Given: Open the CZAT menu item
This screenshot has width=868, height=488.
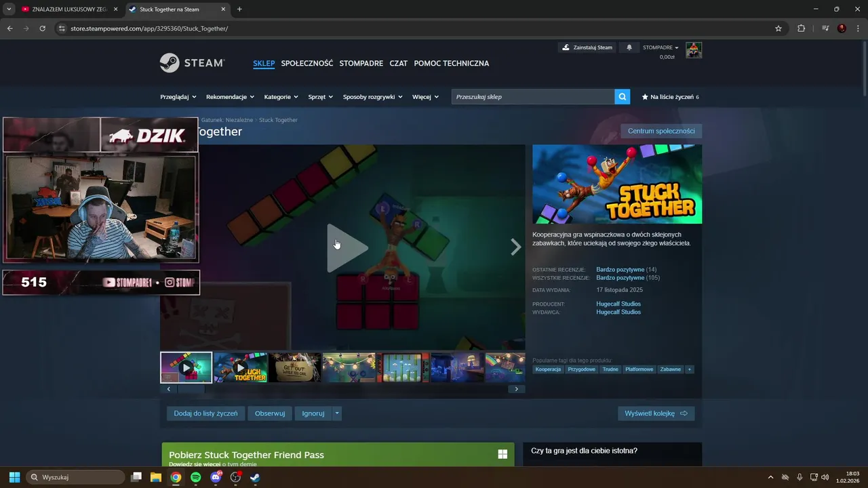Looking at the screenshot, I should [399, 63].
